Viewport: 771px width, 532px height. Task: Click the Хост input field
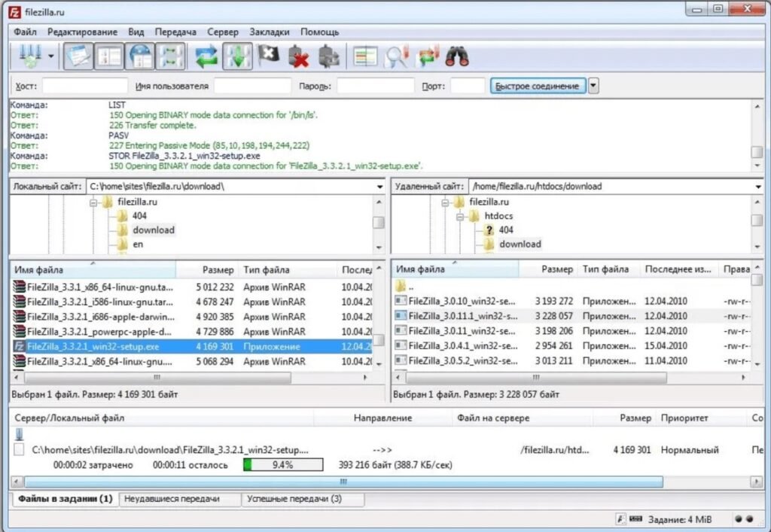(84, 86)
